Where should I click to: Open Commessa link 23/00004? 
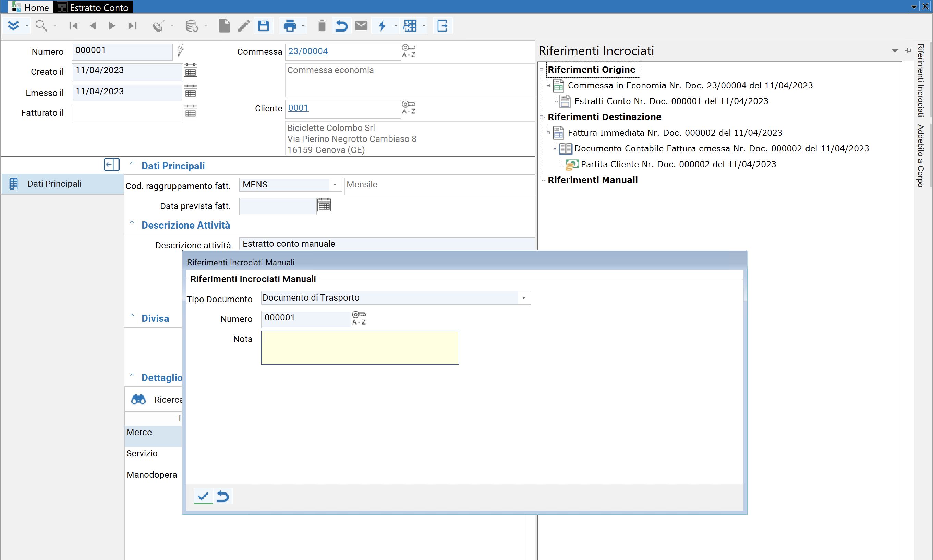(x=308, y=51)
